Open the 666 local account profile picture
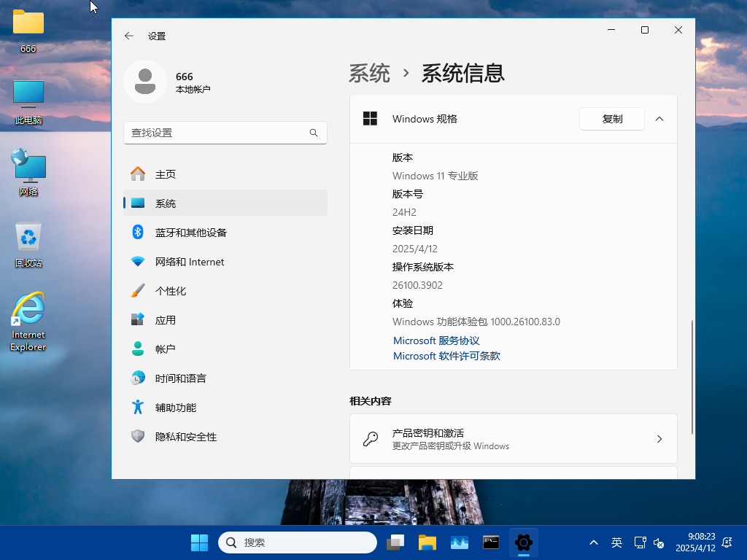The height and width of the screenshot is (560, 747). tap(145, 82)
